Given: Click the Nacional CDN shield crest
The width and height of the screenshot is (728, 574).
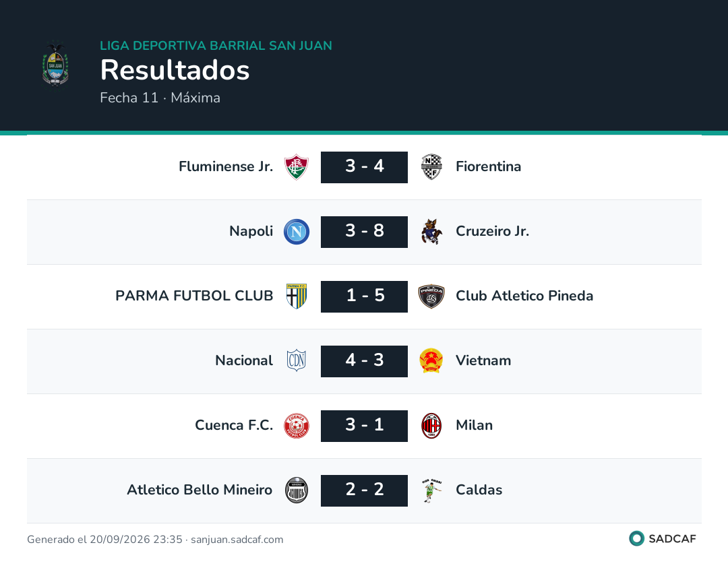Looking at the screenshot, I should [297, 360].
